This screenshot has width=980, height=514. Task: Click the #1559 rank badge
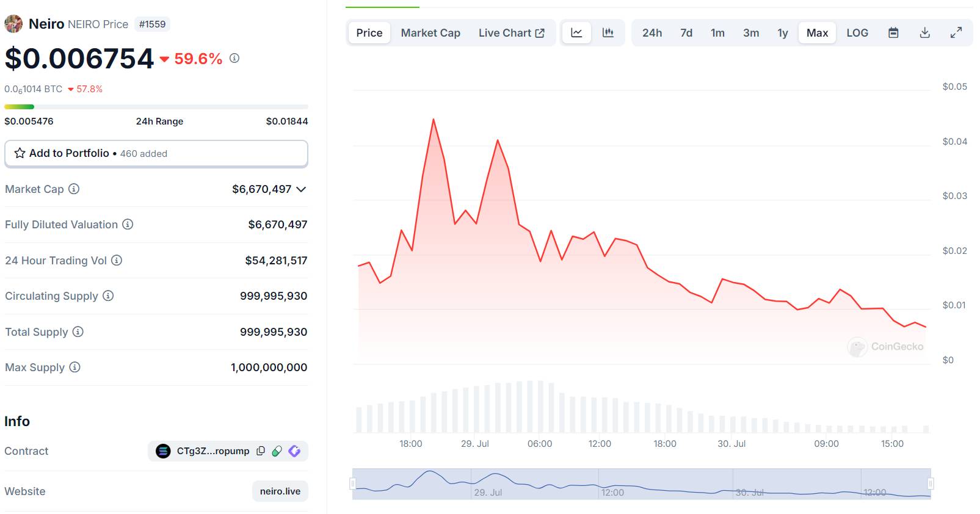pos(152,24)
